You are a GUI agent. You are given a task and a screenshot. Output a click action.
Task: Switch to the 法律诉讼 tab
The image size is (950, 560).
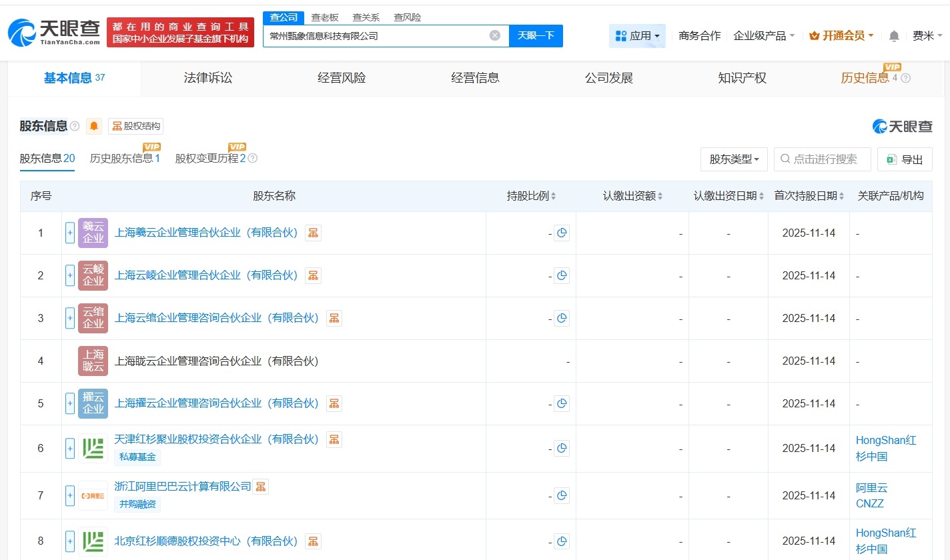(207, 77)
